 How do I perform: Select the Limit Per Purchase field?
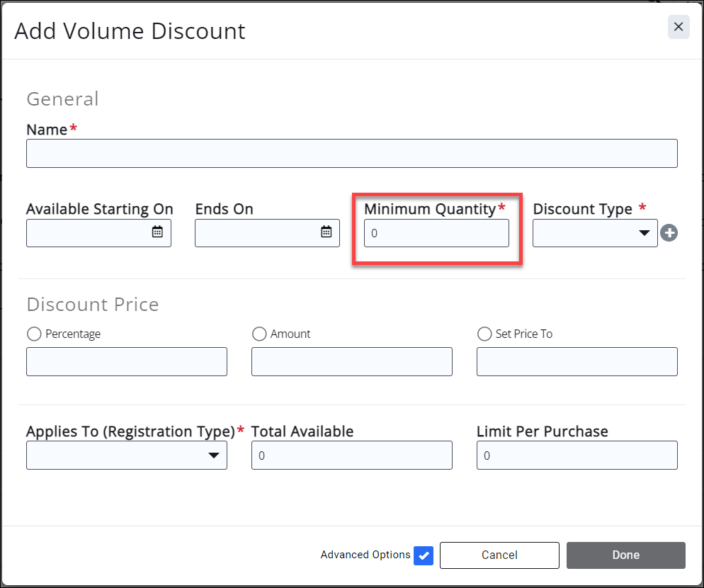(577, 456)
